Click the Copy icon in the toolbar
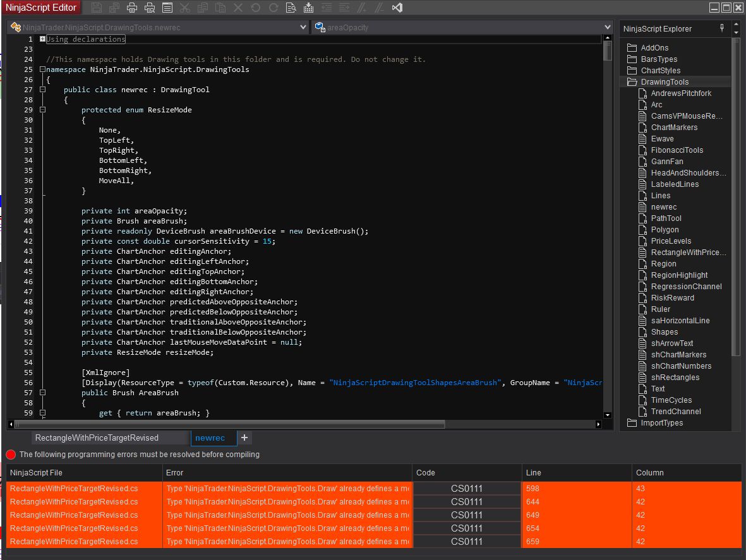The image size is (746, 560). pyautogui.click(x=203, y=8)
